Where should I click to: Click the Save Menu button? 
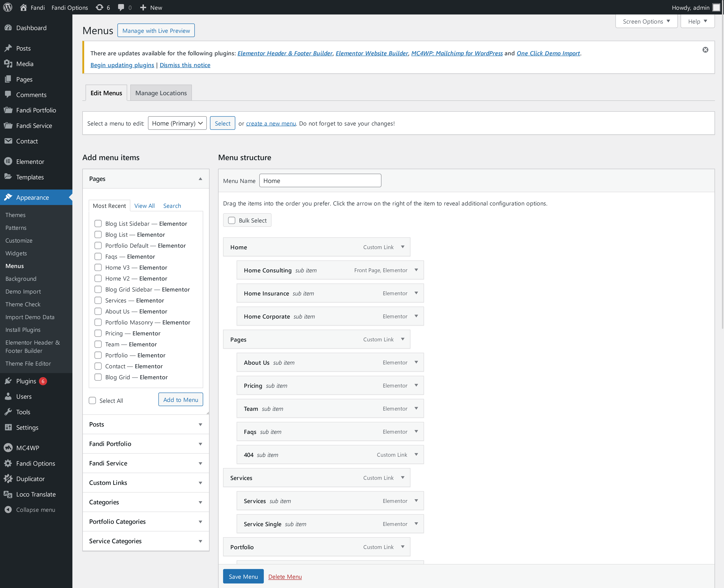(243, 576)
